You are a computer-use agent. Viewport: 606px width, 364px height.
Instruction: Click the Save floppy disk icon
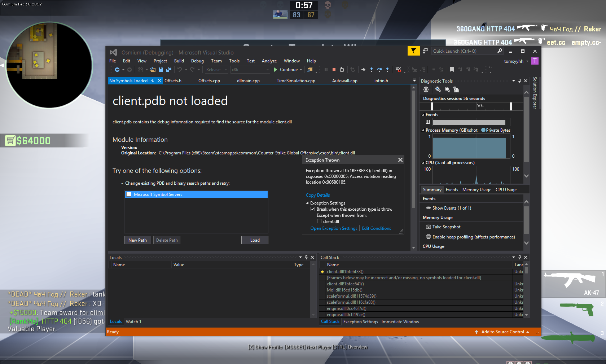(x=161, y=70)
